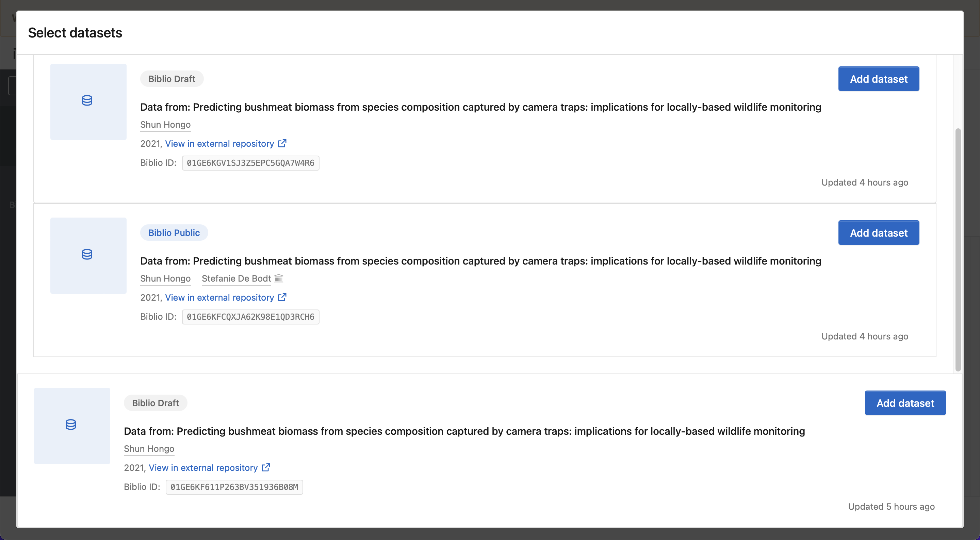Select author Shun Hongo in the top card
This screenshot has width=980, height=540.
tap(165, 124)
